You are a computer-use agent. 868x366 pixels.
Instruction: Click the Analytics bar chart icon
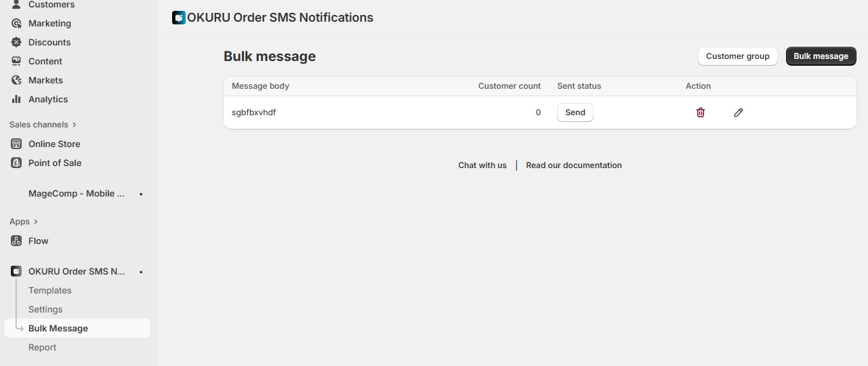(16, 99)
